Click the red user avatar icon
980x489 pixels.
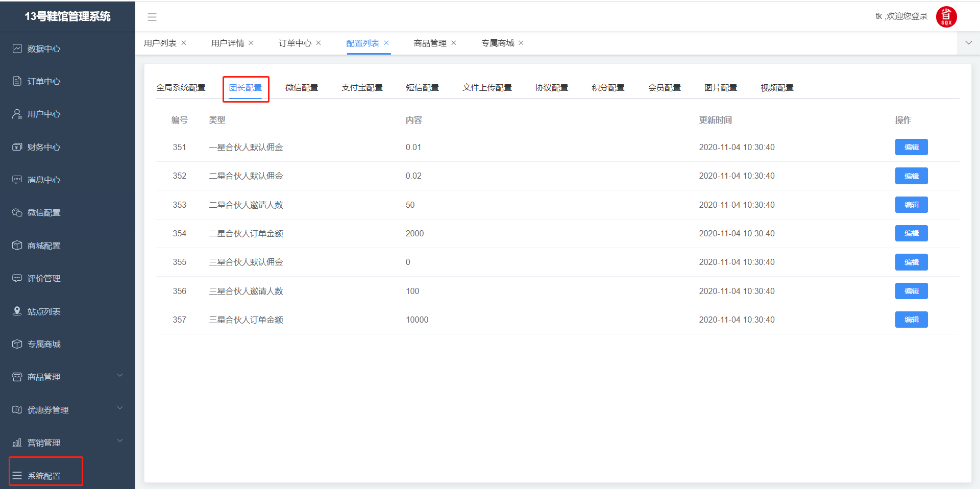(x=946, y=17)
